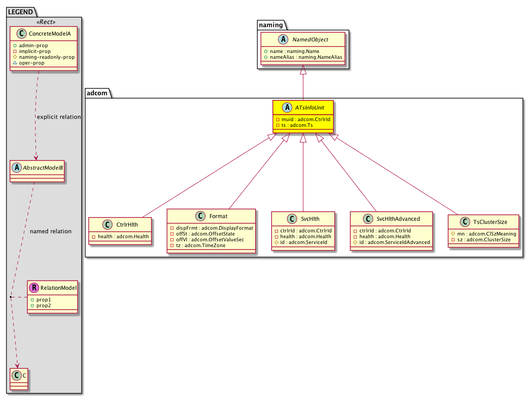Select the R icon of RelationModel
This screenshot has width=532, height=398.
pyautogui.click(x=33, y=288)
